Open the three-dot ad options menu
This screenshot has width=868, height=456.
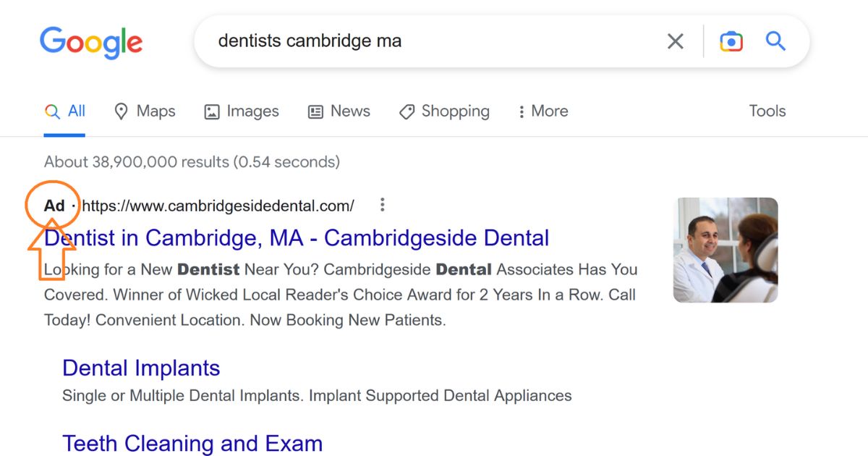point(383,206)
